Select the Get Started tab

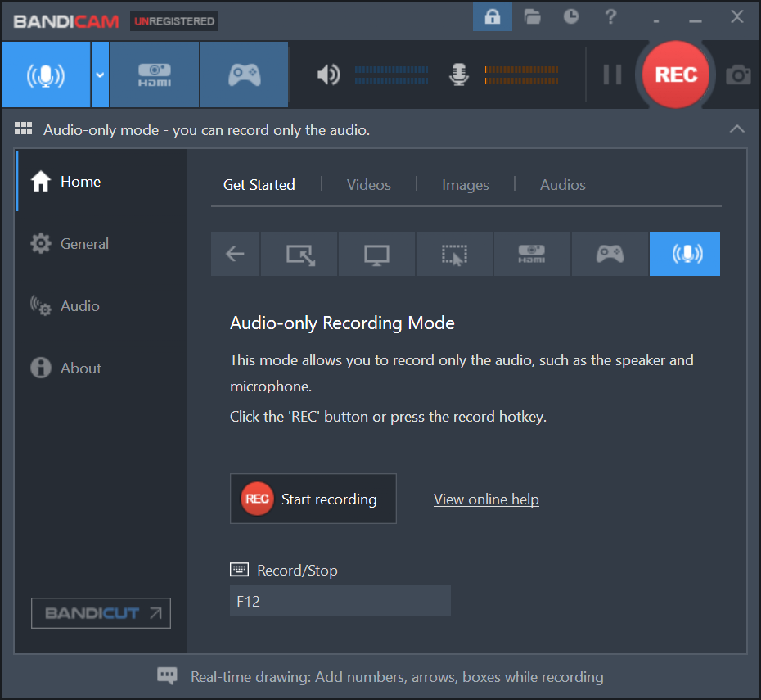coord(259,185)
